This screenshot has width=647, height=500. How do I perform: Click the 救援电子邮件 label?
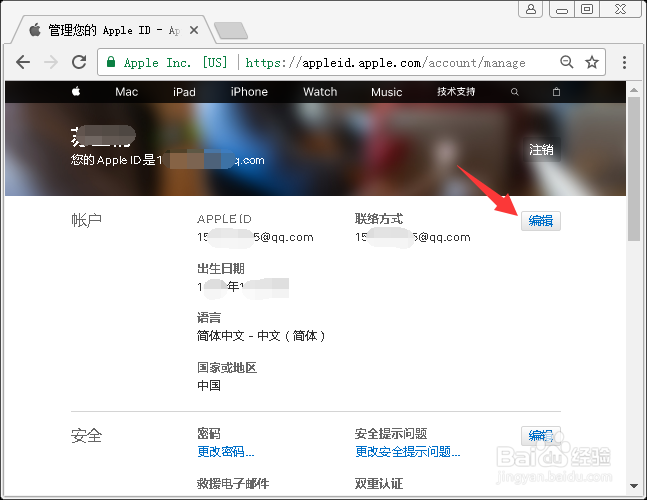coord(233,483)
